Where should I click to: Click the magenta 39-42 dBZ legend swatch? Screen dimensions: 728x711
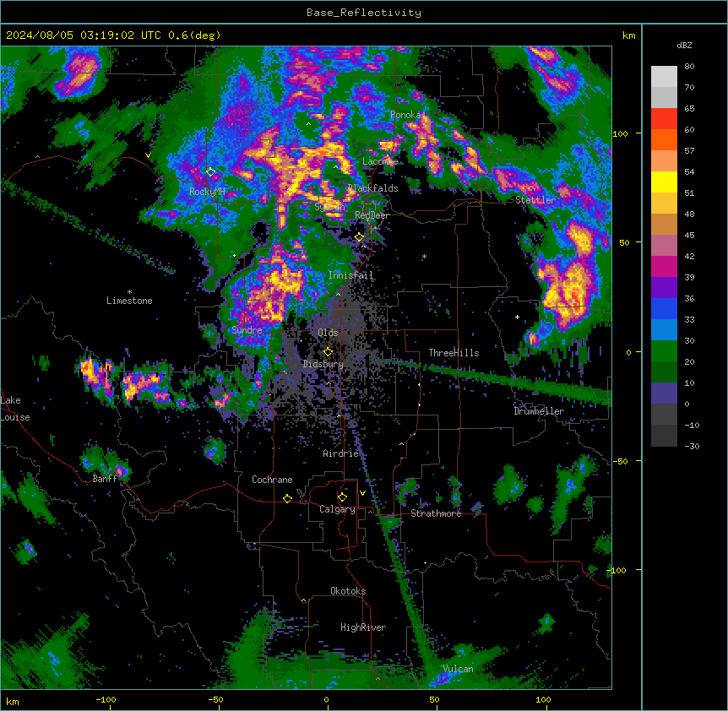(x=664, y=266)
